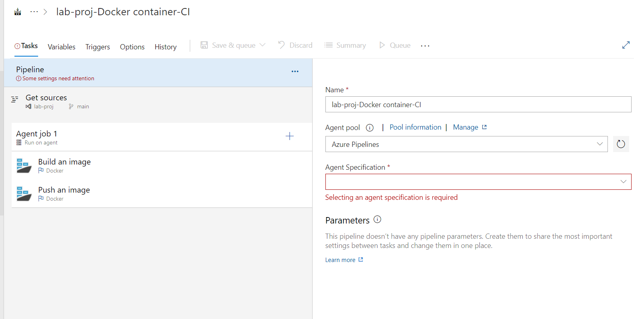Edit the pipeline Name field
The image size is (644, 319).
tap(478, 104)
